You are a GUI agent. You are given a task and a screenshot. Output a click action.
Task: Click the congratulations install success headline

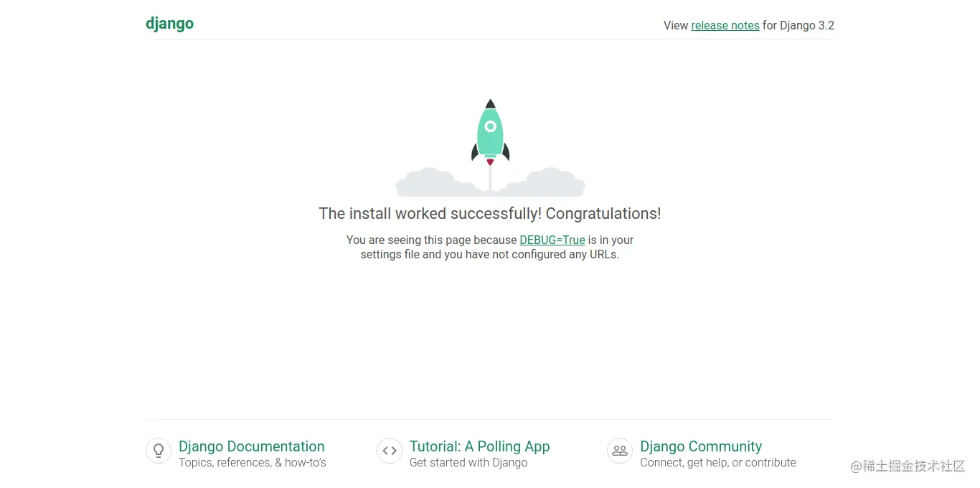tap(490, 213)
